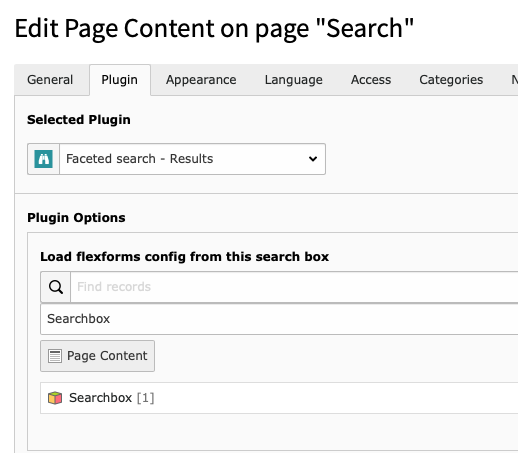The width and height of the screenshot is (518, 453).
Task: Click the Plugin Options heading
Action: click(x=76, y=218)
